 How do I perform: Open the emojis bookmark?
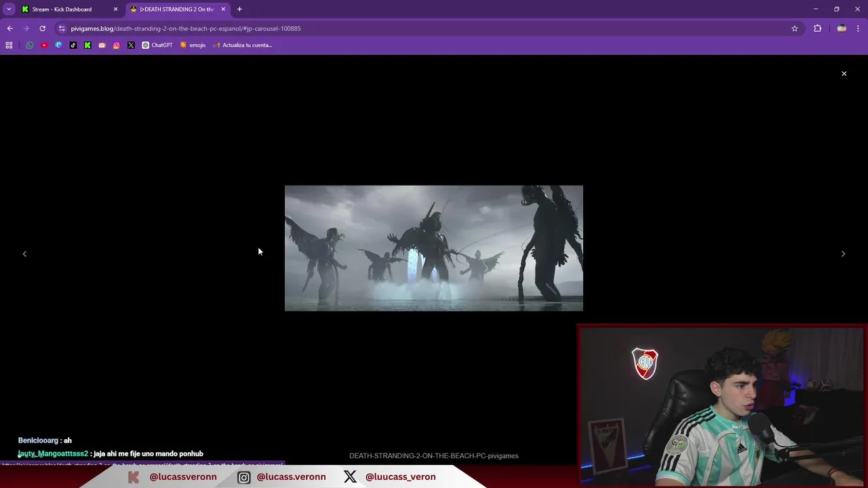tap(193, 45)
